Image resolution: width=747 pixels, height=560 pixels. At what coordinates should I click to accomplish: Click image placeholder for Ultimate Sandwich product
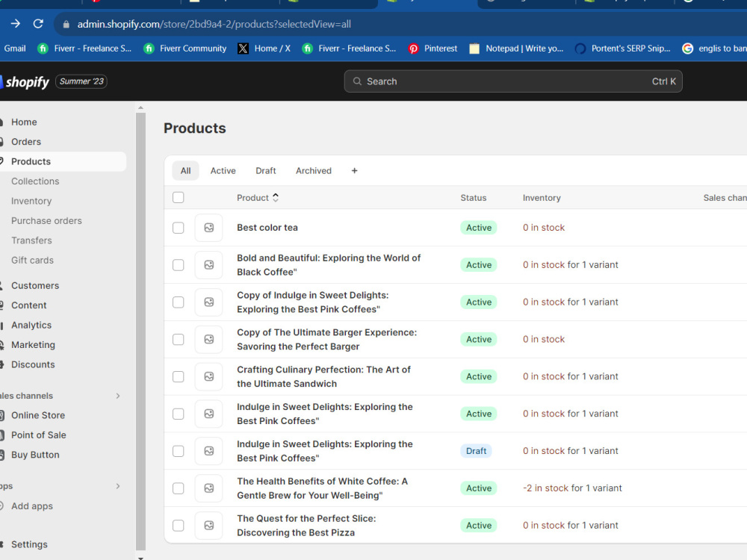point(208,376)
